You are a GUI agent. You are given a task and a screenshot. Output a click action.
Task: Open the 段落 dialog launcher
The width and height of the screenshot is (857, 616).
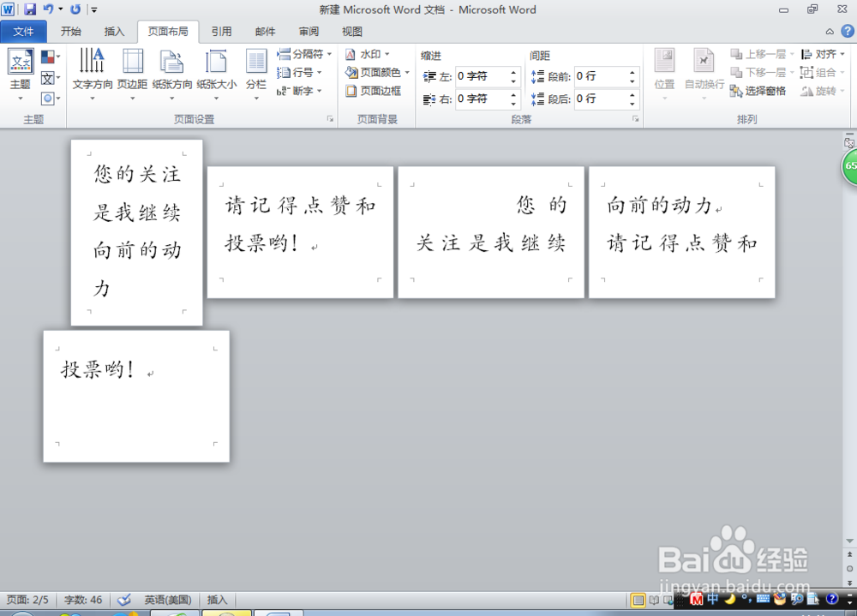click(637, 118)
